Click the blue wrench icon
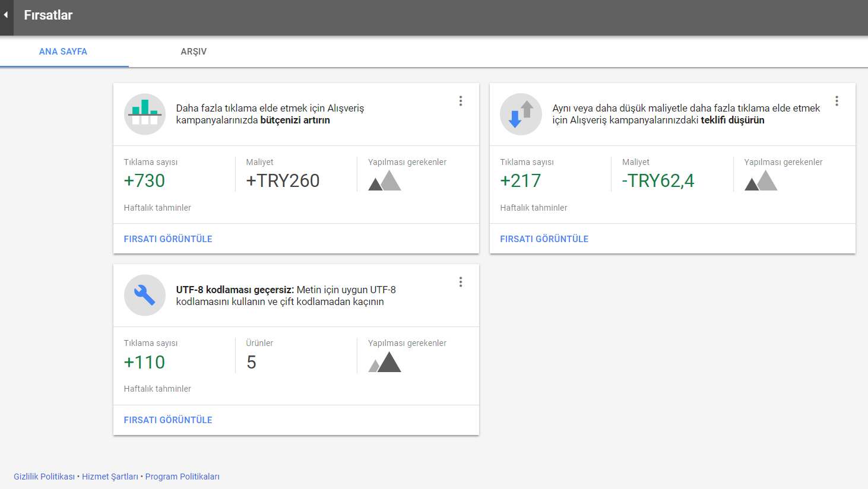This screenshot has height=489, width=868. click(145, 295)
